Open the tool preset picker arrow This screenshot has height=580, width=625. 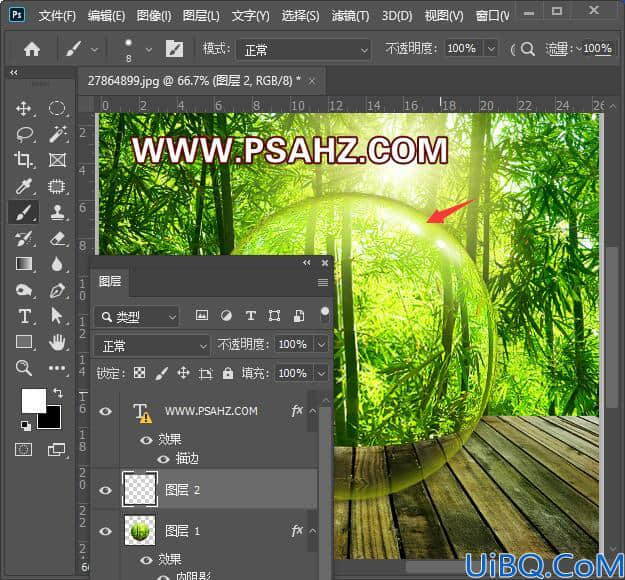click(x=95, y=50)
